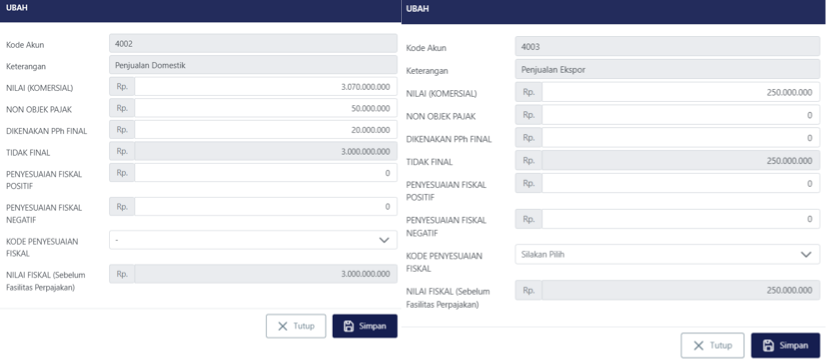Focus Nilai Komersial field with 250.000.000
826x361 pixels.
[x=681, y=92]
